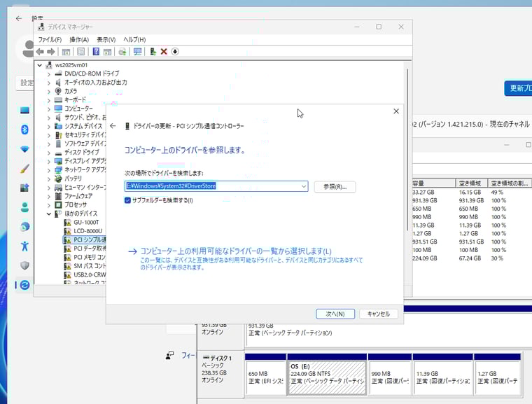Select driver from list link (一覧から選択します)

(236, 251)
